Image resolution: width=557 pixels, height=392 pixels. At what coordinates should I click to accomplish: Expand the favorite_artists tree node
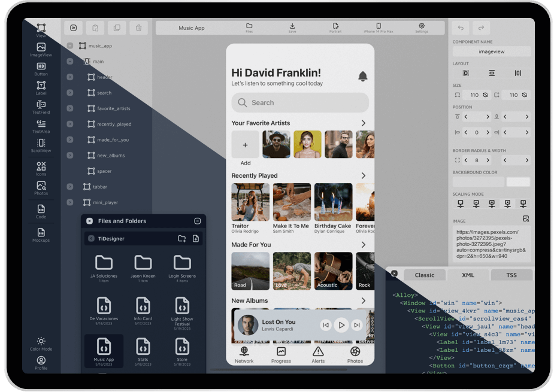tap(70, 108)
